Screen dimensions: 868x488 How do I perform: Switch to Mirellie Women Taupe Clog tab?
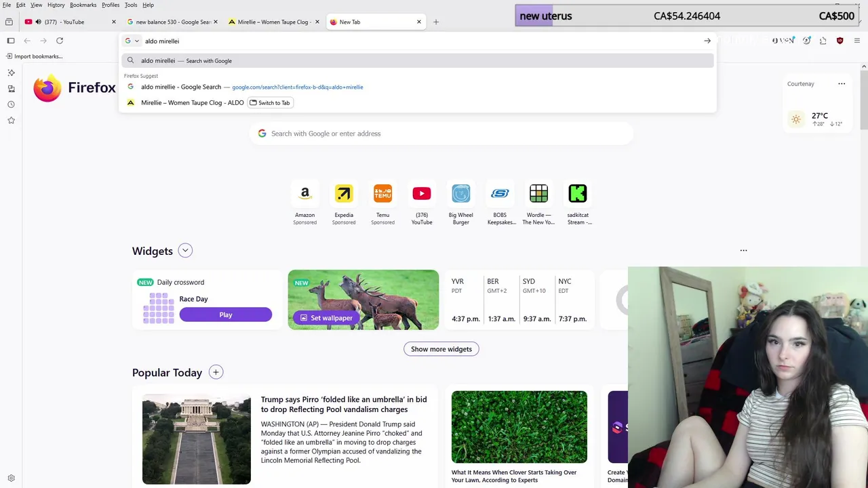273,22
